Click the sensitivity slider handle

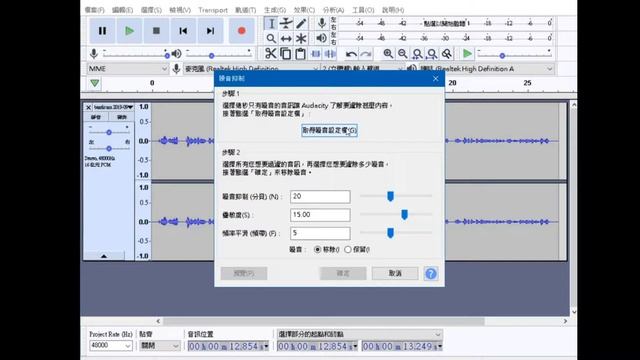404,215
